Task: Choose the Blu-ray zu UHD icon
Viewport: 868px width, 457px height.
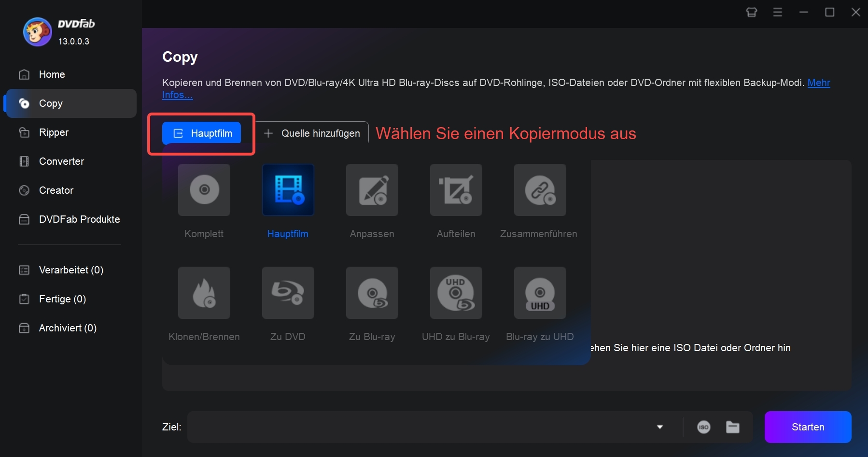Action: (x=540, y=293)
